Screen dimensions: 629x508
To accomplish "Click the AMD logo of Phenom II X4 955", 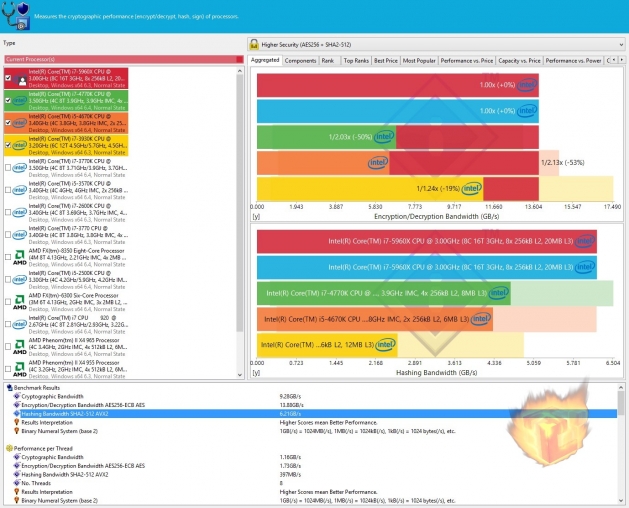I will (x=20, y=369).
